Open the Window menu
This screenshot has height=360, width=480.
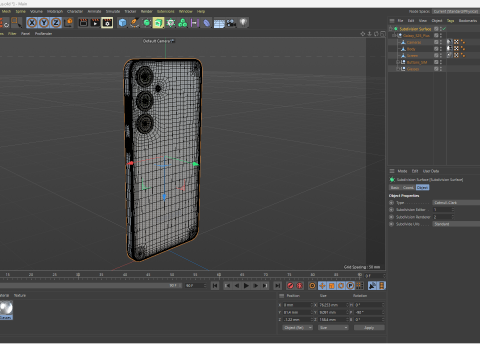(186, 11)
